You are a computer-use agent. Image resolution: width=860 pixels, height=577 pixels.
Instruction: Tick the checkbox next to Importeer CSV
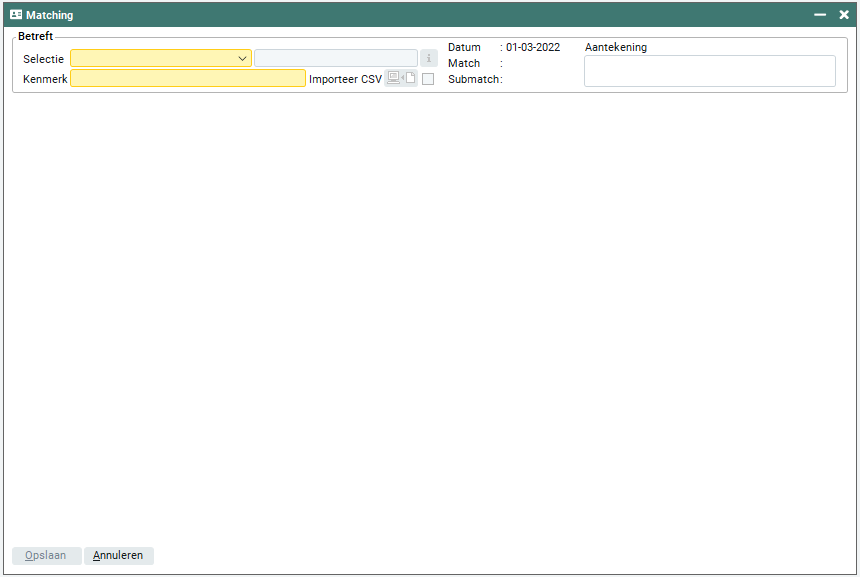(428, 79)
